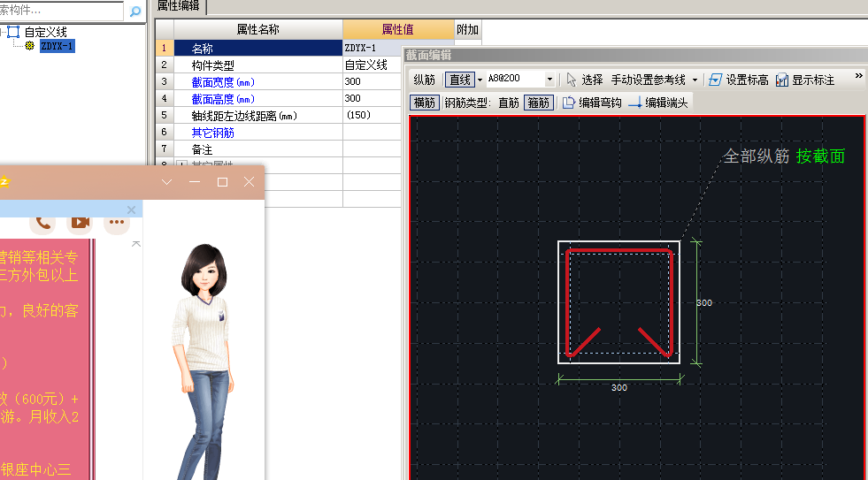This screenshot has height=480, width=868.
Task: Click the (150) value cell
Action: (372, 116)
